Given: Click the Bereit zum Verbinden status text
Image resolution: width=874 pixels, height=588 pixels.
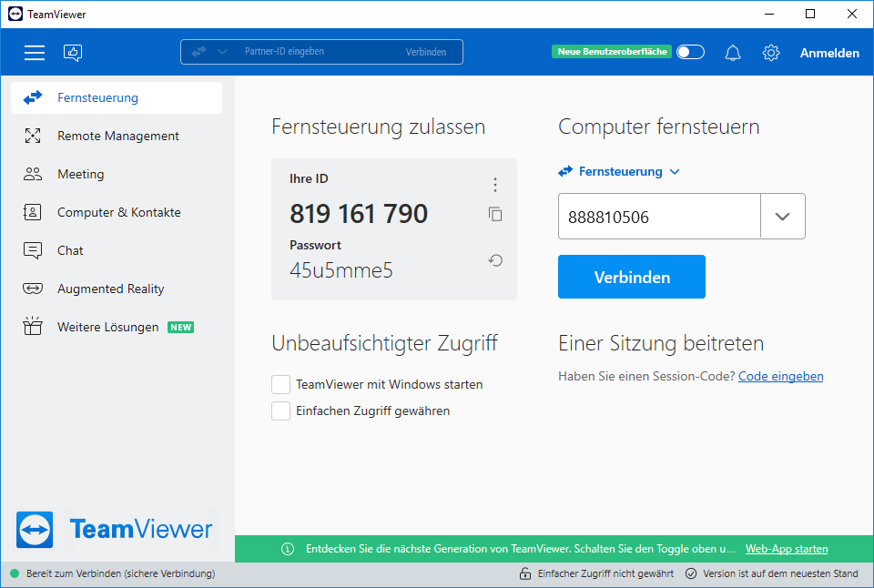Looking at the screenshot, I should point(120,573).
